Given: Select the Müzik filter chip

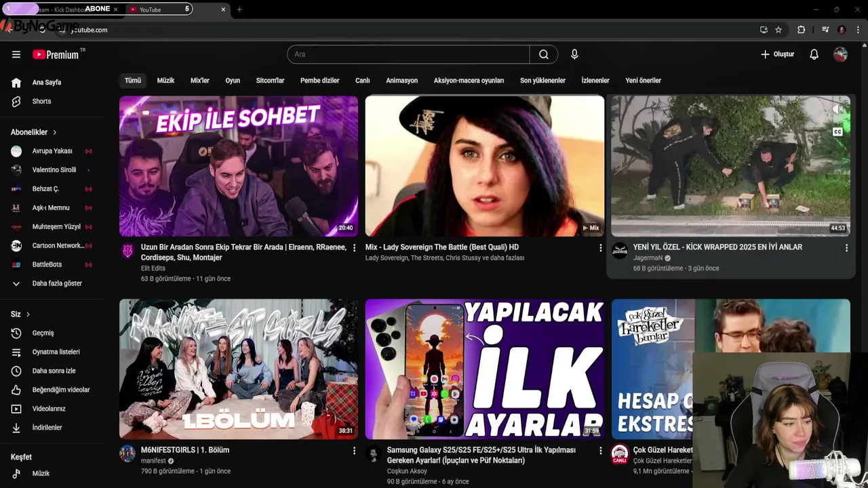Looking at the screenshot, I should [165, 80].
